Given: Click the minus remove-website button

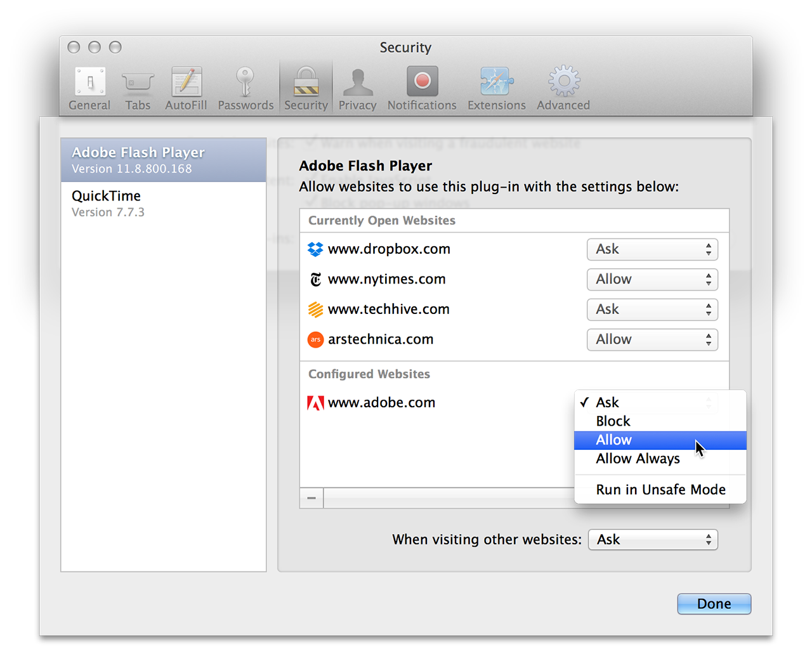Looking at the screenshot, I should pyautogui.click(x=311, y=498).
